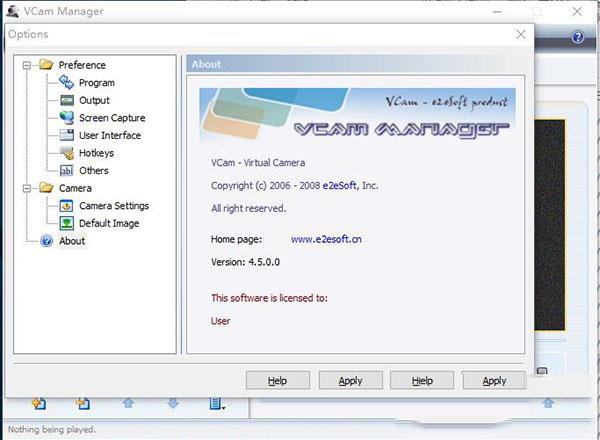Close the Options dialog
The image size is (600, 440).
click(520, 34)
